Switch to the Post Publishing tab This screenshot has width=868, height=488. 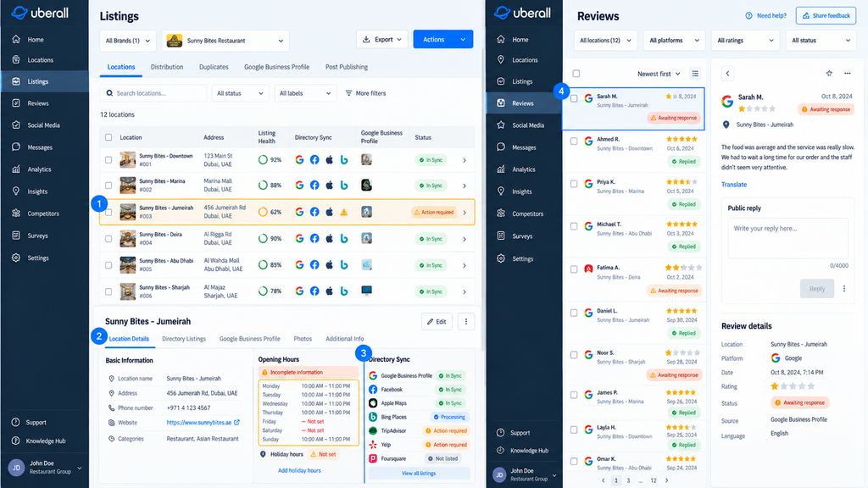[347, 67]
